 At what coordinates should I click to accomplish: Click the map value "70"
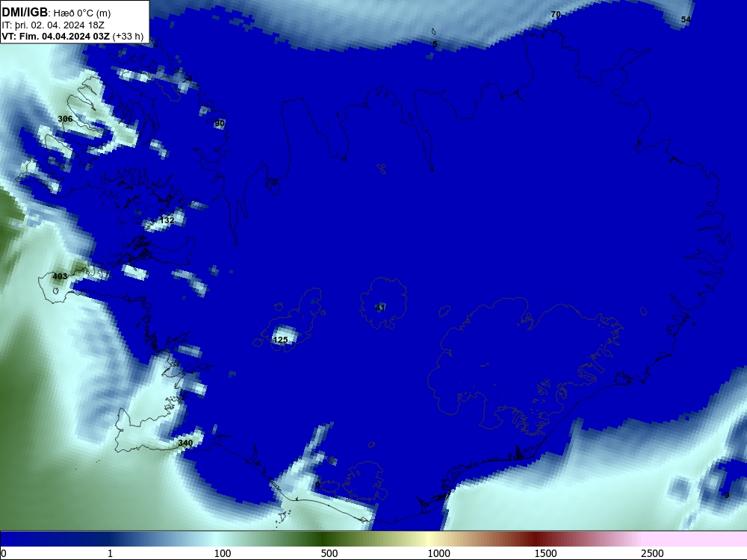(556, 14)
